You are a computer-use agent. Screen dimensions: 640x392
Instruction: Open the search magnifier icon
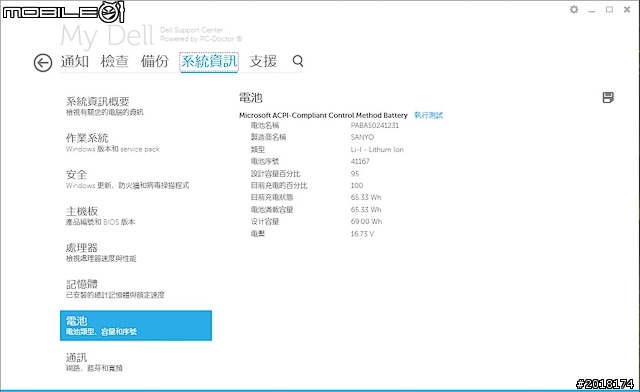[298, 61]
